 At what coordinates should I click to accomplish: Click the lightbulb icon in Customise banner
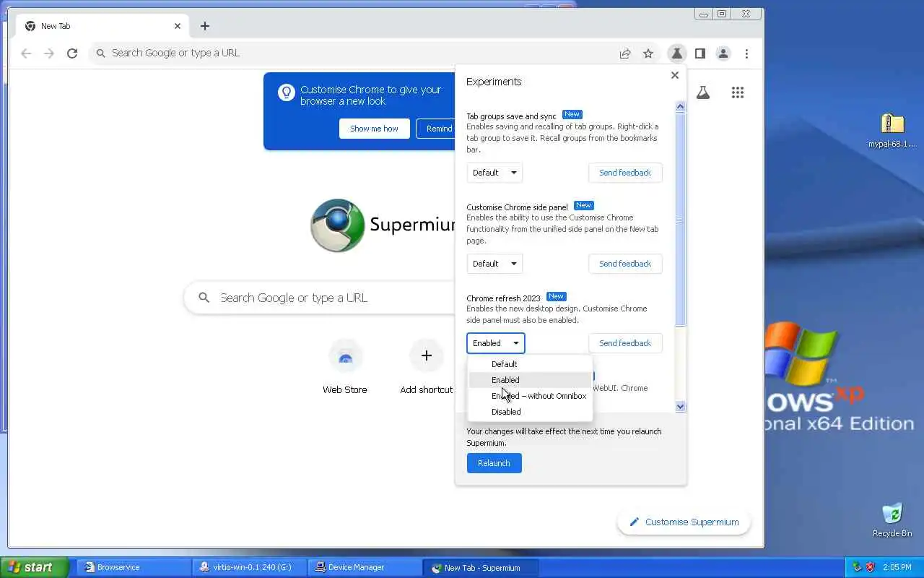tap(287, 92)
